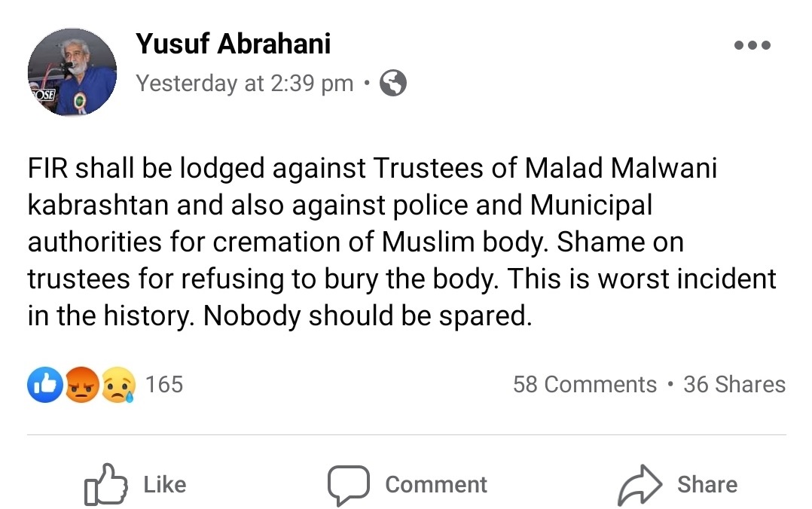The width and height of the screenshot is (812, 509).
Task: View the 36 Shares list
Action: 734,385
